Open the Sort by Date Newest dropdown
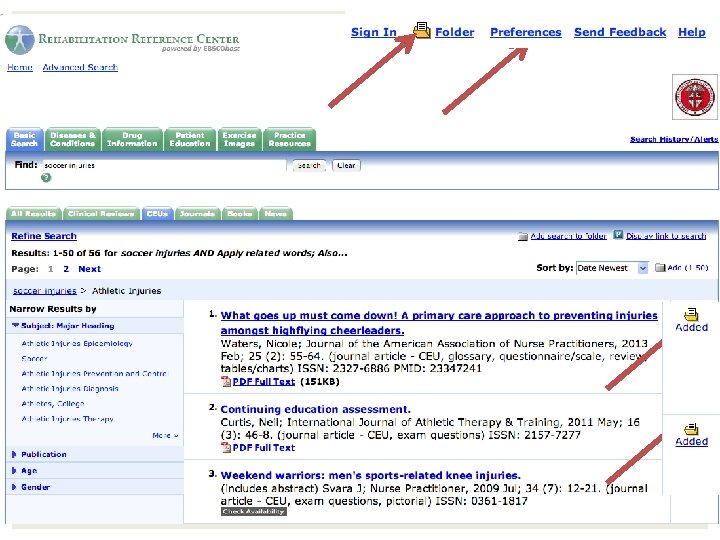The width and height of the screenshot is (720, 540). (612, 268)
